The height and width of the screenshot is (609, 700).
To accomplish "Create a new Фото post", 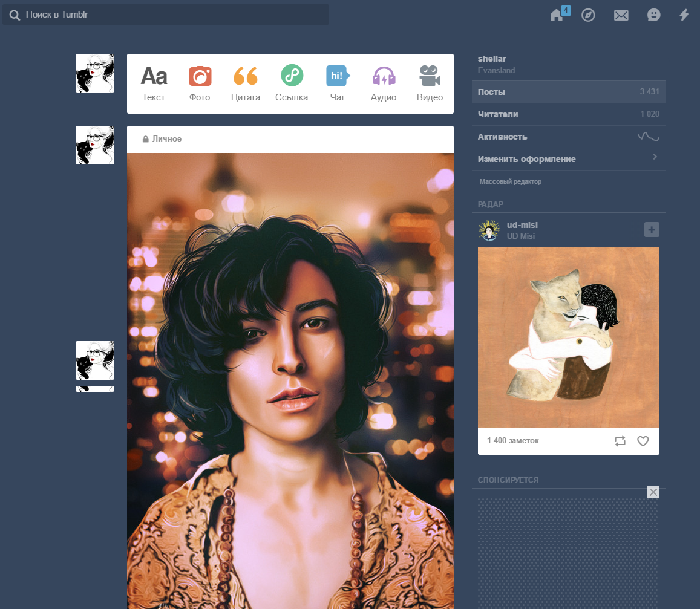I will 200,83.
